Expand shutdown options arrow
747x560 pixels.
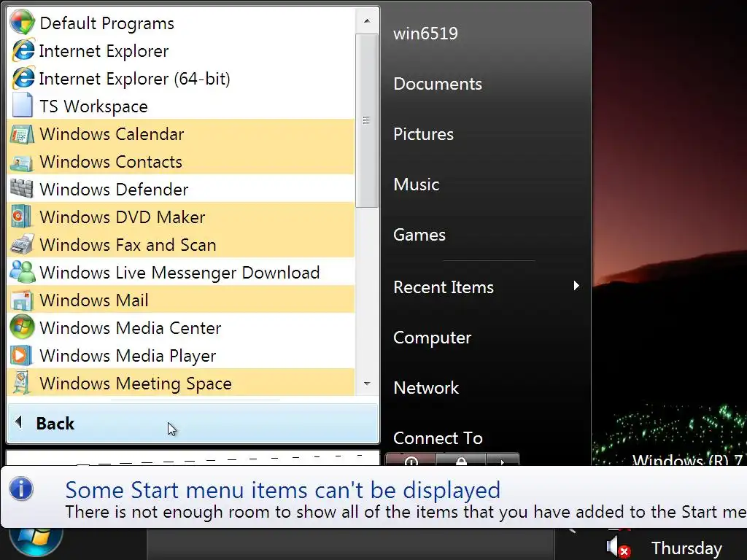503,461
